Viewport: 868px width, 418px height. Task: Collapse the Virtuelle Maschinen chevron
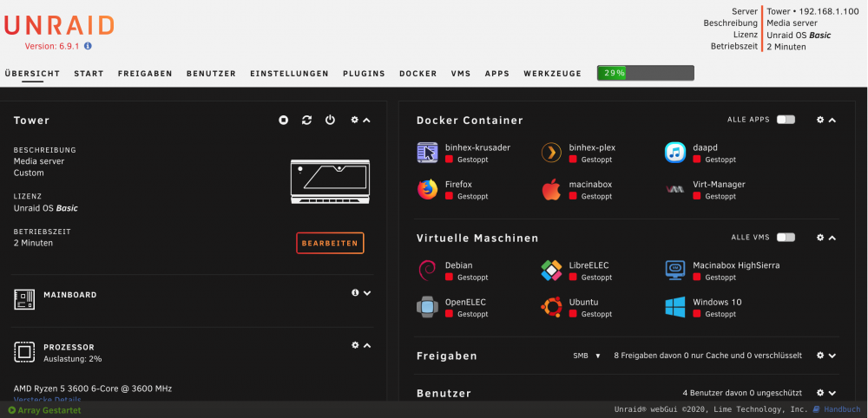tap(832, 238)
